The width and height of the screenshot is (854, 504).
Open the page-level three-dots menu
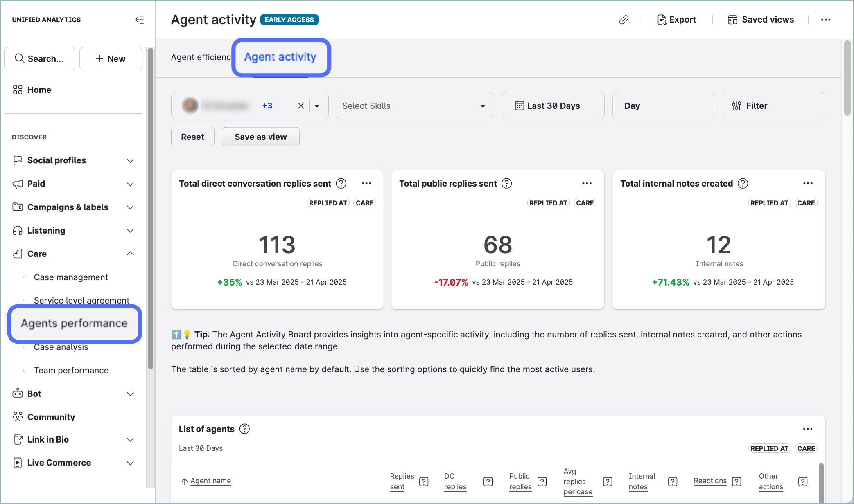coord(825,20)
